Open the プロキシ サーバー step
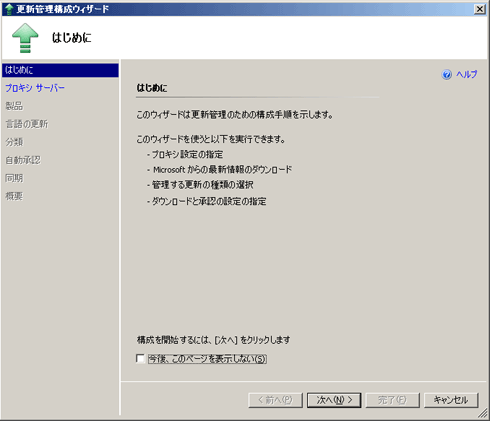Screen dimensions: 490x421 pos(35,88)
